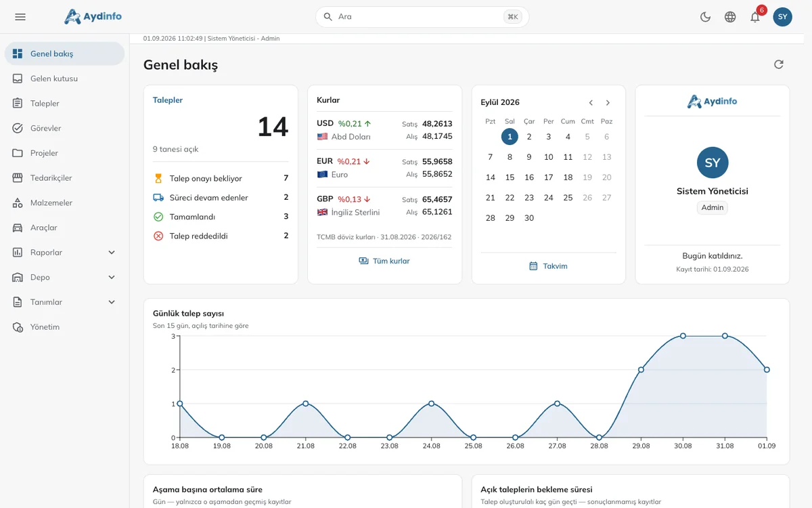
Task: Go to next month in calendar
Action: pyautogui.click(x=608, y=103)
